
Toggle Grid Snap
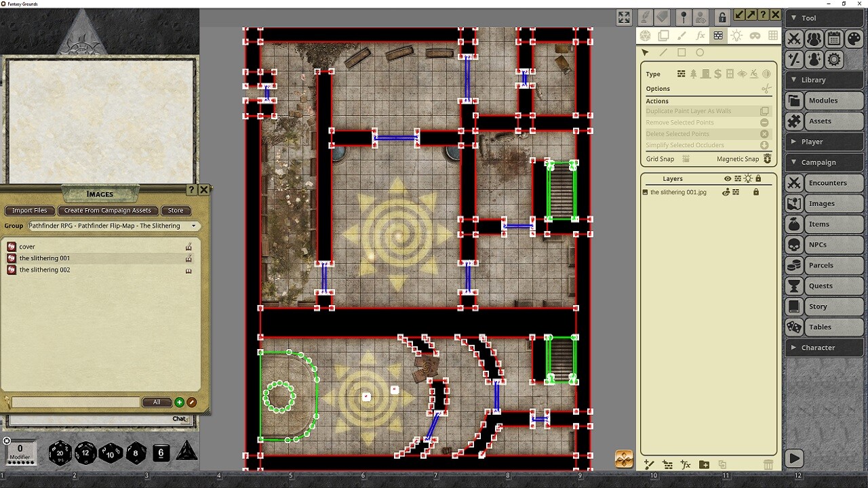[686, 159]
